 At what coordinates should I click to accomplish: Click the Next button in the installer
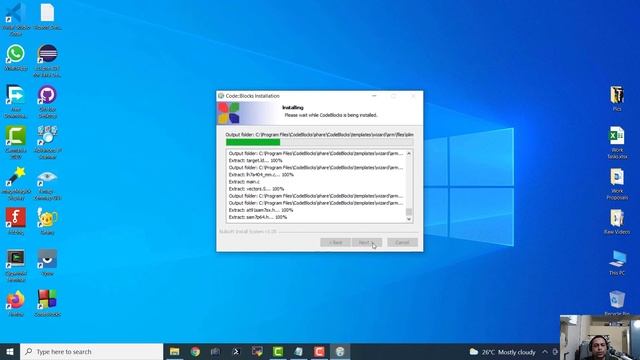tap(367, 242)
